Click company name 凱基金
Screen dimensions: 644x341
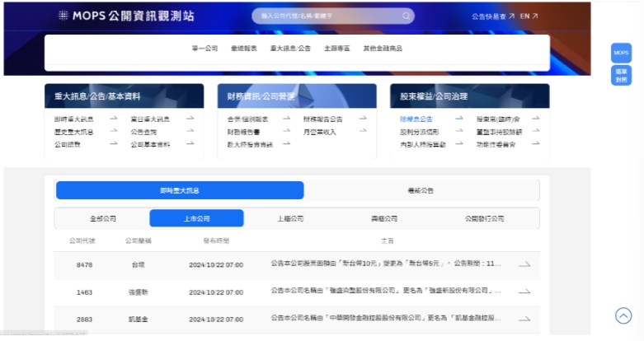138,320
